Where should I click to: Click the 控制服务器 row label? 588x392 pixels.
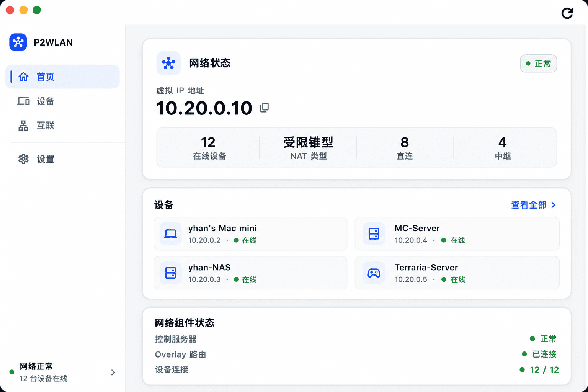176,339
